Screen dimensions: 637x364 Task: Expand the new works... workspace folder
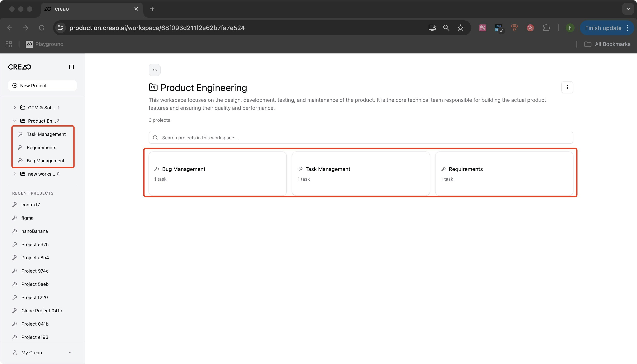click(15, 174)
